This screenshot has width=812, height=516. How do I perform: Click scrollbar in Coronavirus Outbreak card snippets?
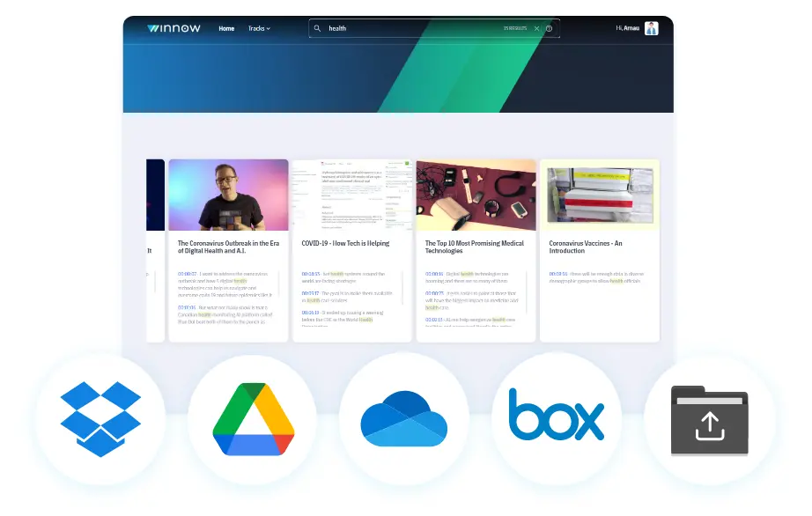point(278,284)
